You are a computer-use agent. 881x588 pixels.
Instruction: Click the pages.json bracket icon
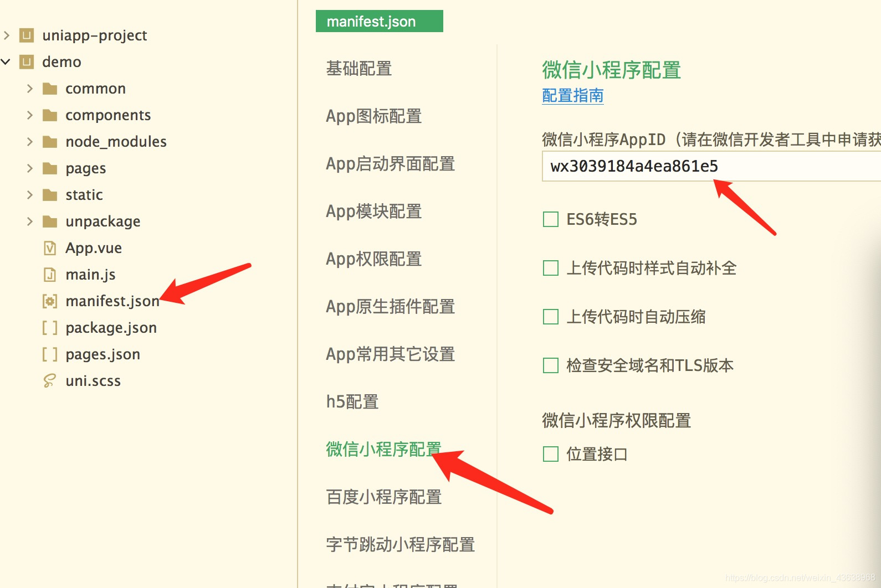50,354
